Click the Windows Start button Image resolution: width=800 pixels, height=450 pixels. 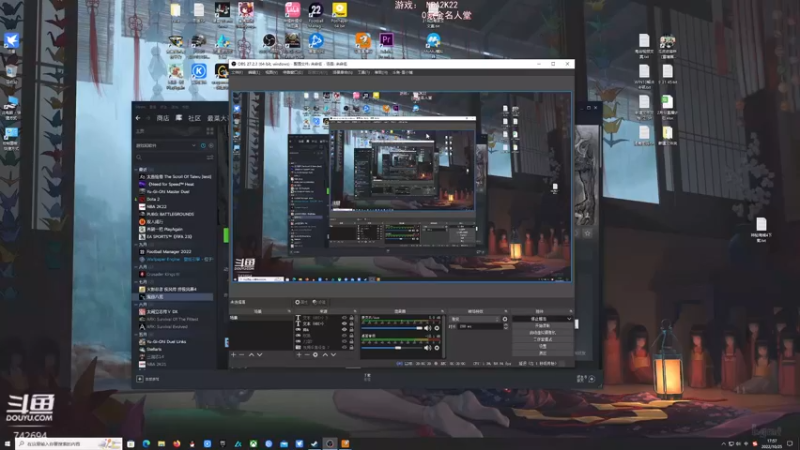point(7,444)
